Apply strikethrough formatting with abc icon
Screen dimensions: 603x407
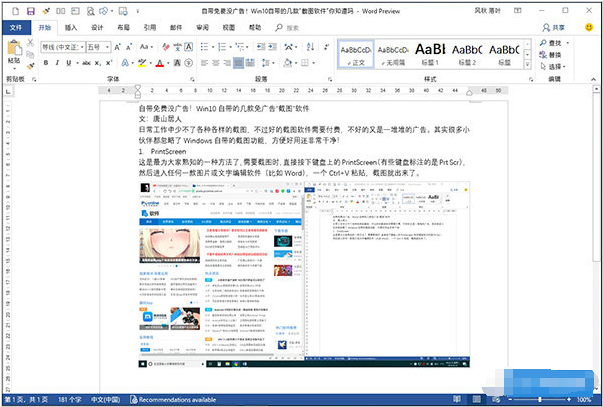[88, 63]
